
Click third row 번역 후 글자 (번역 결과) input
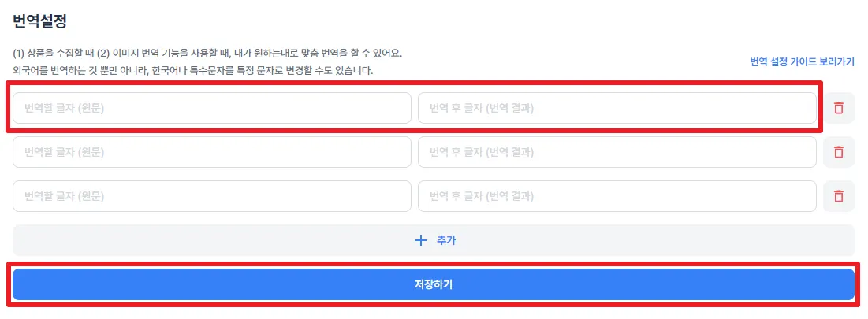point(617,196)
